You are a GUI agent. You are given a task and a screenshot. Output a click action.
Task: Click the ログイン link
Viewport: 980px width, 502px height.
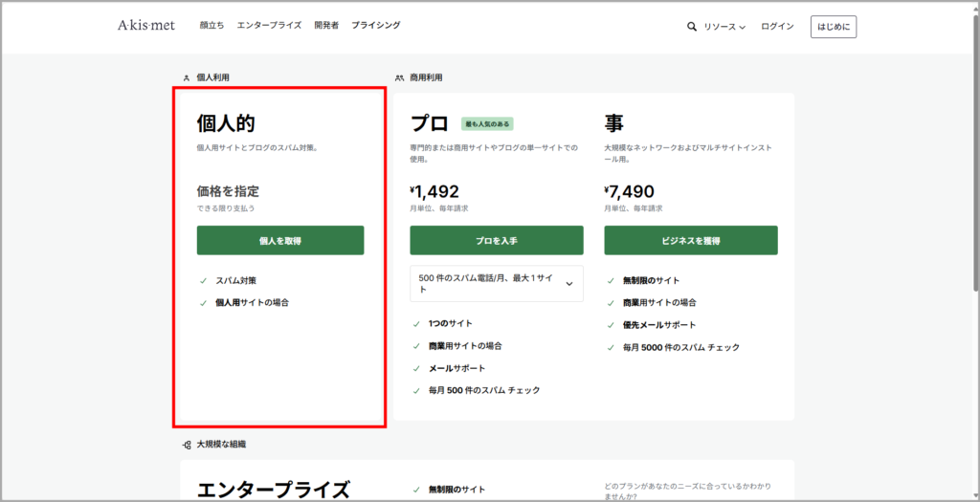click(777, 27)
